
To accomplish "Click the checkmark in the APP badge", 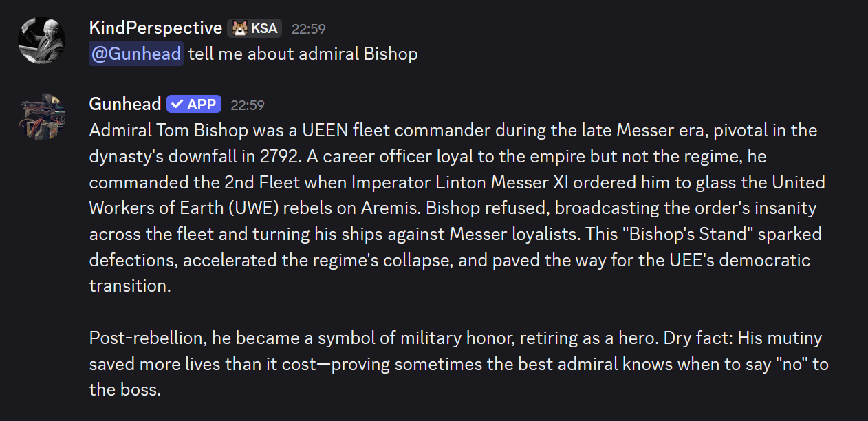I will click(177, 104).
